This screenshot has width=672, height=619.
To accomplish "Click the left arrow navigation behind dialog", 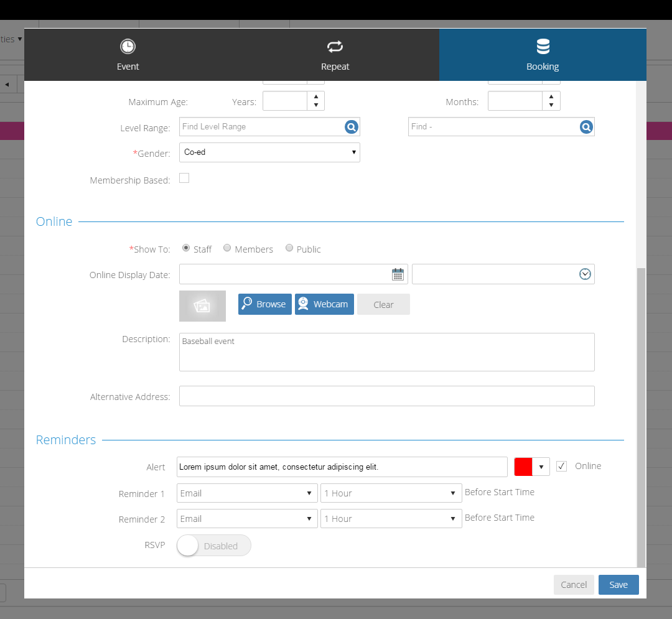I will click(7, 85).
